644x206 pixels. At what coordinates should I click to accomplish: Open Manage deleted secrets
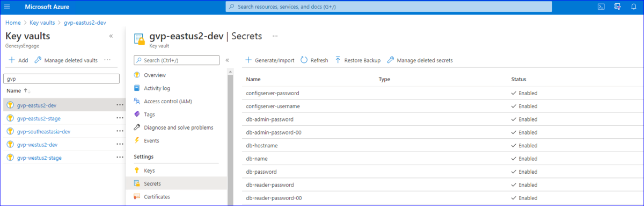(x=420, y=60)
